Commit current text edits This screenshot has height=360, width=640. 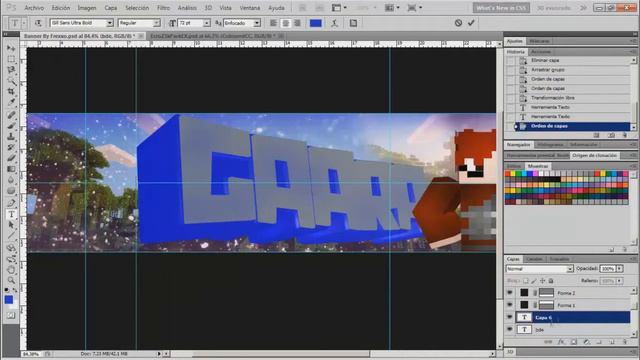point(471,23)
